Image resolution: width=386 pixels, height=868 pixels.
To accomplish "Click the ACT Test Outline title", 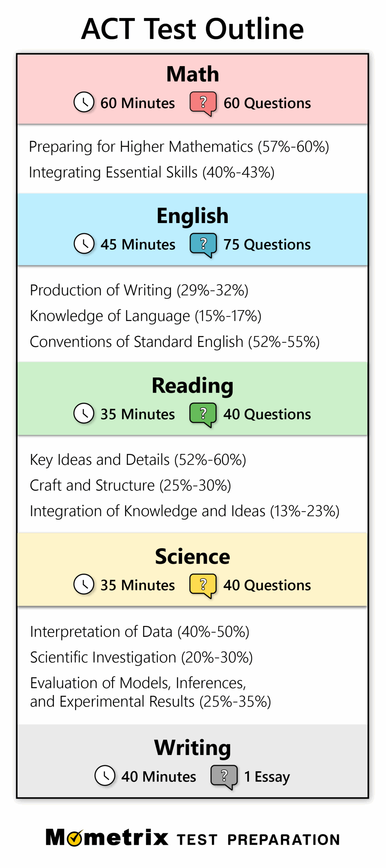I will click(192, 28).
